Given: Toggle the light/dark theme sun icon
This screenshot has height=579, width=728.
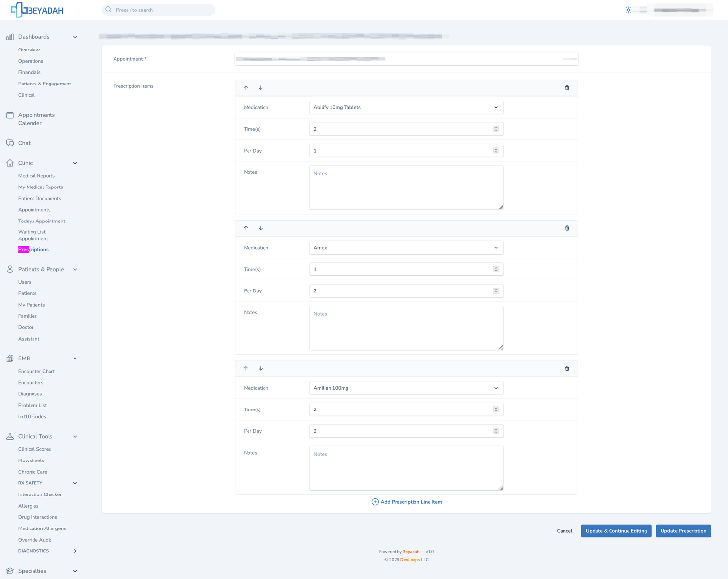Looking at the screenshot, I should coord(629,10).
